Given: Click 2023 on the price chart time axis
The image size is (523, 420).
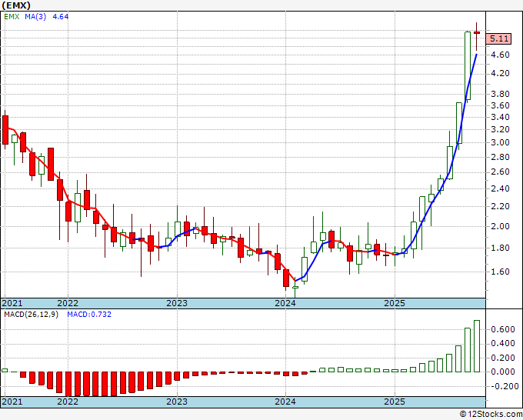Looking at the screenshot, I should (x=177, y=303).
